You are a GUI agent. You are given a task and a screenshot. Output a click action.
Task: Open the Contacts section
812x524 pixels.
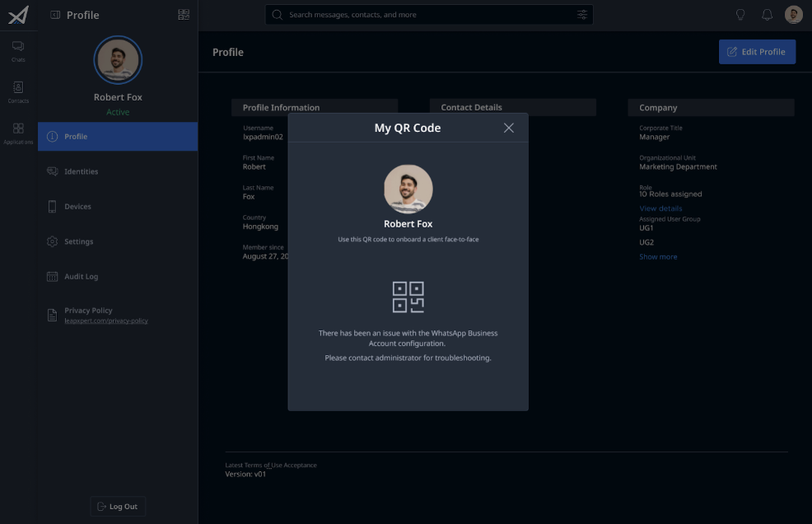[x=18, y=92]
